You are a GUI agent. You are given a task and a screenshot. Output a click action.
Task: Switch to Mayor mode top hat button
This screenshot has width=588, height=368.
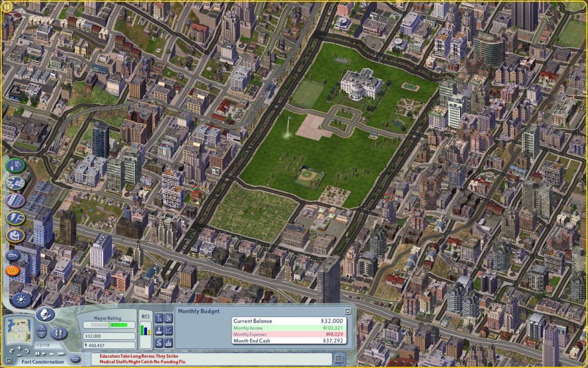(45, 315)
